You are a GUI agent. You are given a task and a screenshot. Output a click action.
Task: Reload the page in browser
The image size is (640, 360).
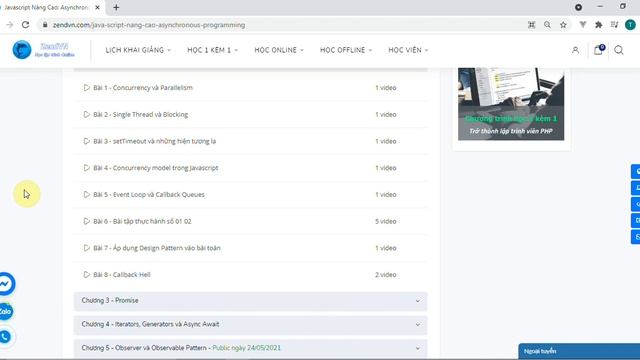25,25
